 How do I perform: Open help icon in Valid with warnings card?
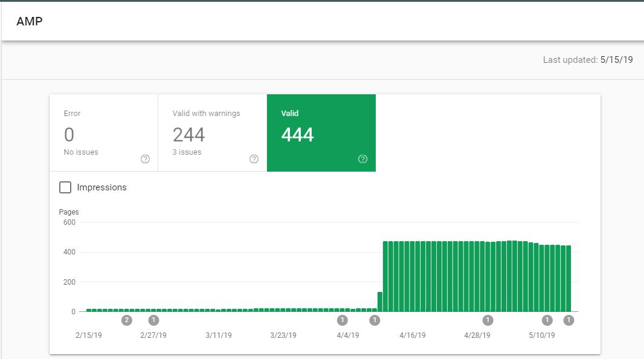point(254,159)
